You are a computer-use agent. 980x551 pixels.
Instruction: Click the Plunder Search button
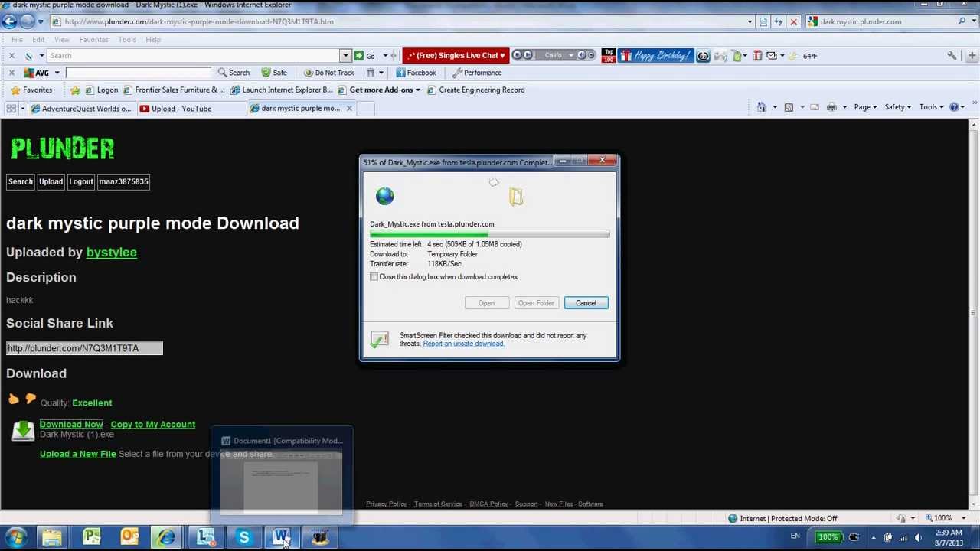coord(21,181)
